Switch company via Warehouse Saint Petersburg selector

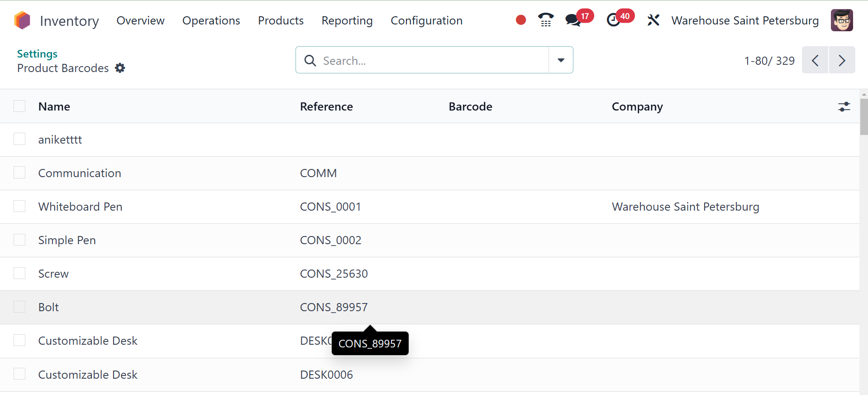(x=745, y=21)
